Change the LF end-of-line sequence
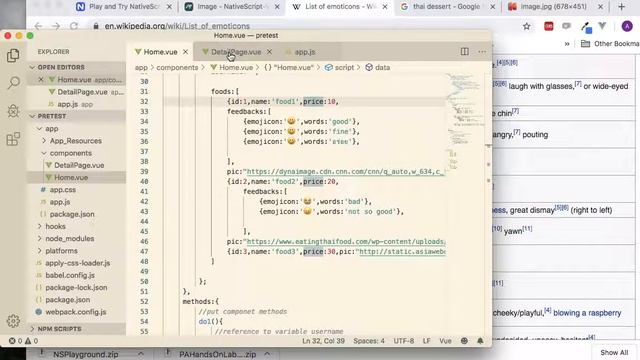Viewport: 640px width, 360px height. click(x=427, y=341)
